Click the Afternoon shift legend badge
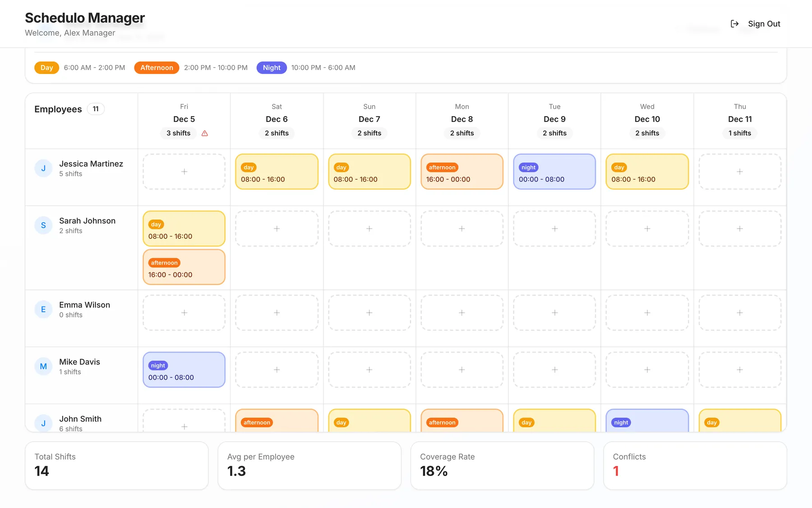The width and height of the screenshot is (812, 508). 157,68
